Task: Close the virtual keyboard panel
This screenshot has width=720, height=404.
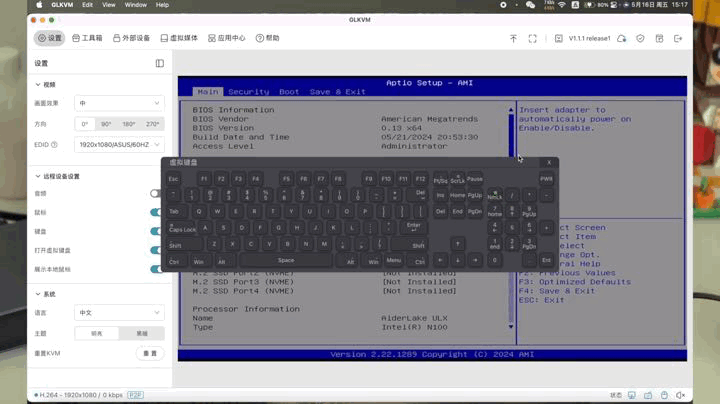Action: click(549, 163)
